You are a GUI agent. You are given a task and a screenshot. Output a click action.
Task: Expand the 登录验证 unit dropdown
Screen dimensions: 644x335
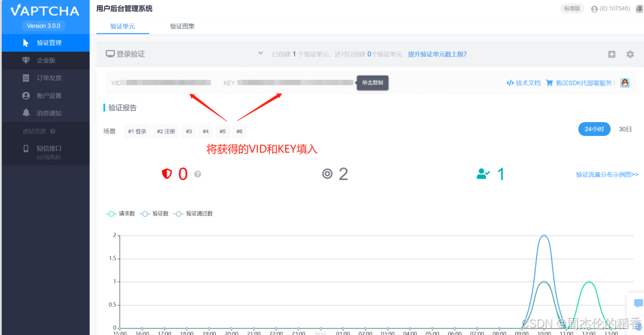(x=260, y=54)
